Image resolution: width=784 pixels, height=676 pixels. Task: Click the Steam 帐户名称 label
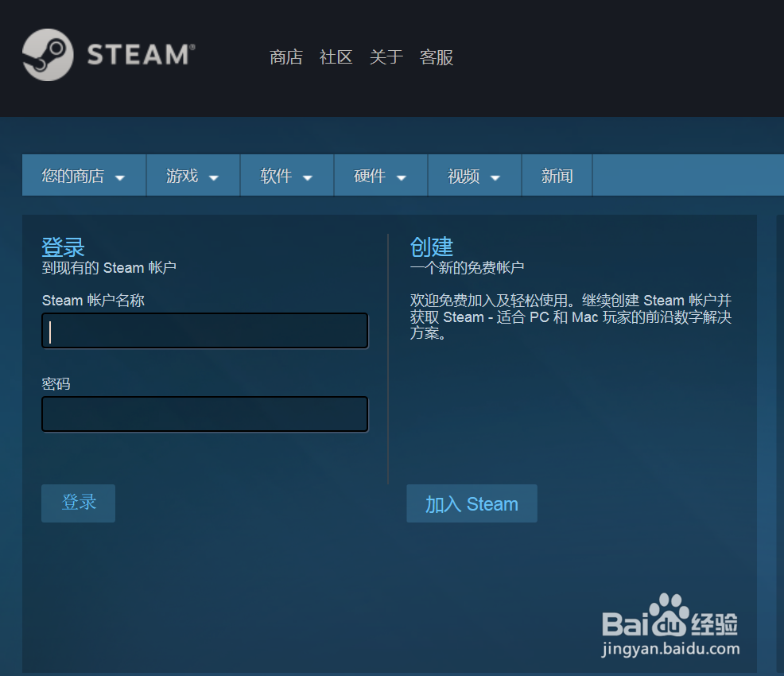click(x=93, y=301)
